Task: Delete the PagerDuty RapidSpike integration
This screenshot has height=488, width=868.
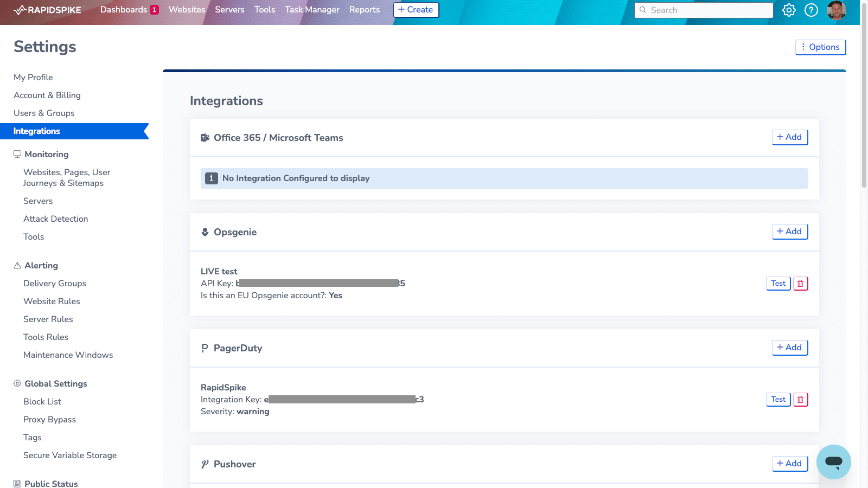Action: (800, 400)
